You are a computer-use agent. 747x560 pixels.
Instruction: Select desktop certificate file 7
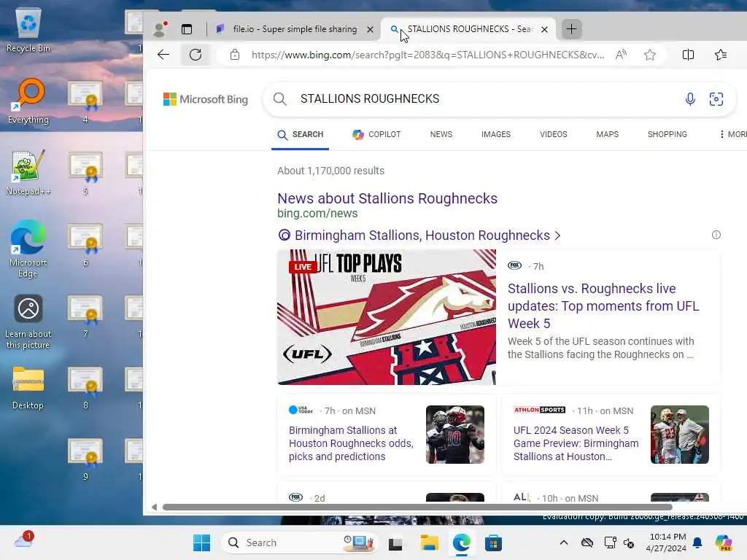click(85, 315)
